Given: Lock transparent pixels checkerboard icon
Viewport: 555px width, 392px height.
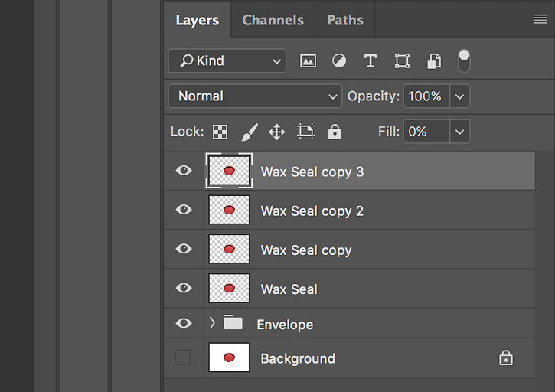Looking at the screenshot, I should (220, 132).
